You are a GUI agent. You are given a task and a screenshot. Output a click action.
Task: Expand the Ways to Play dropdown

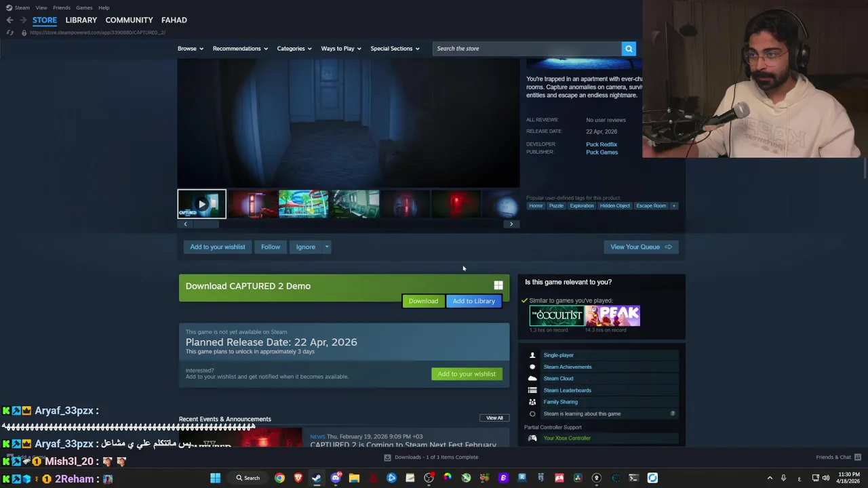click(x=341, y=49)
